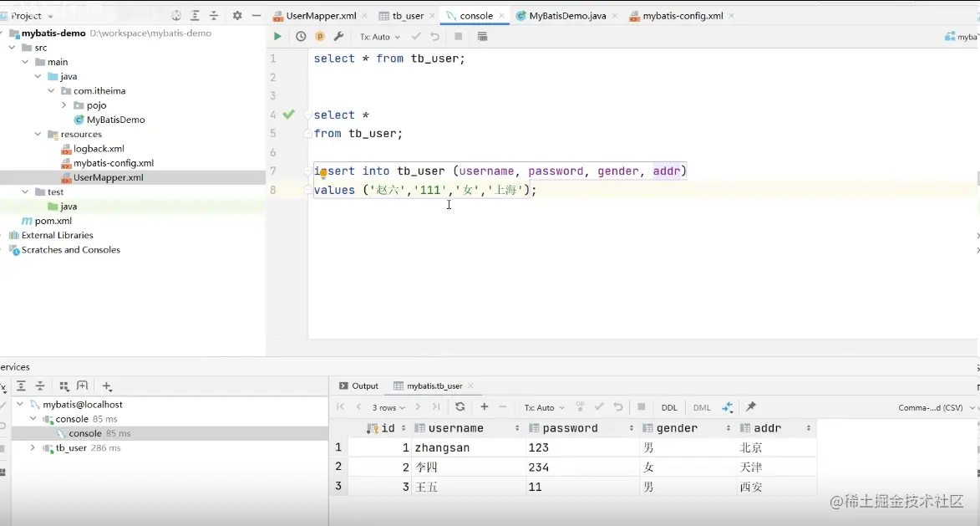
Task: Open console settings wrench icon
Action: [x=338, y=36]
